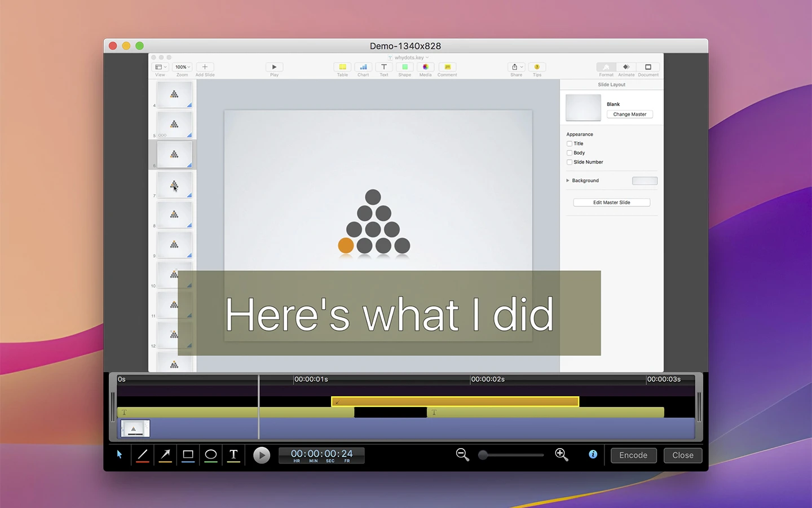Viewport: 812px width, 508px height.
Task: Select the arrow pointer selection tool
Action: (120, 454)
